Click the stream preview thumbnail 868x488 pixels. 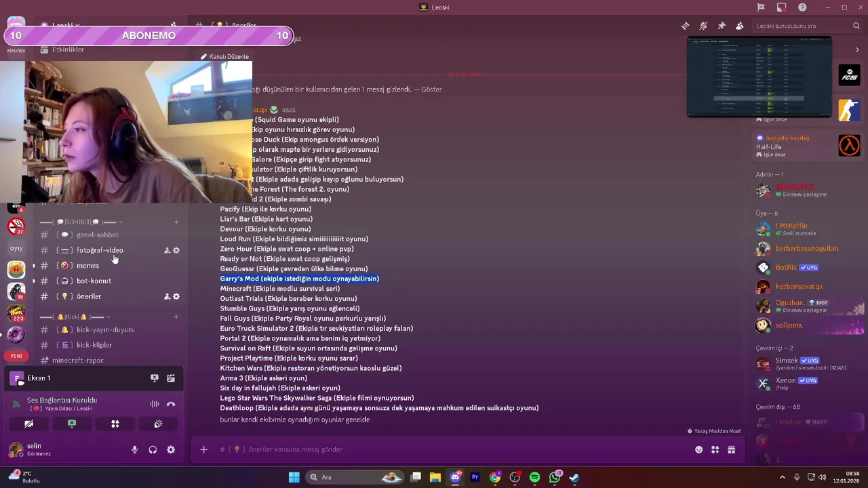pos(759,77)
